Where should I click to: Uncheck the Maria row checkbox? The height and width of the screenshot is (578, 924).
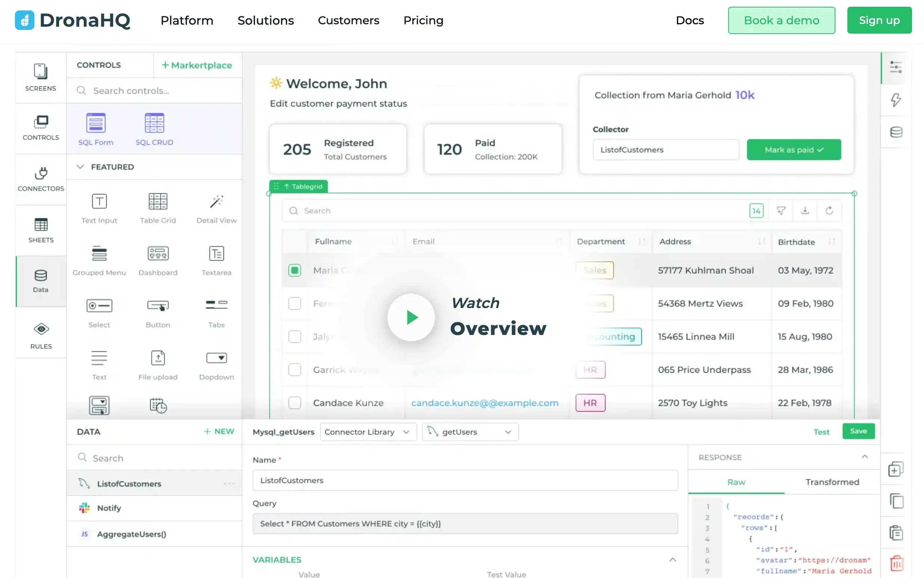(294, 270)
